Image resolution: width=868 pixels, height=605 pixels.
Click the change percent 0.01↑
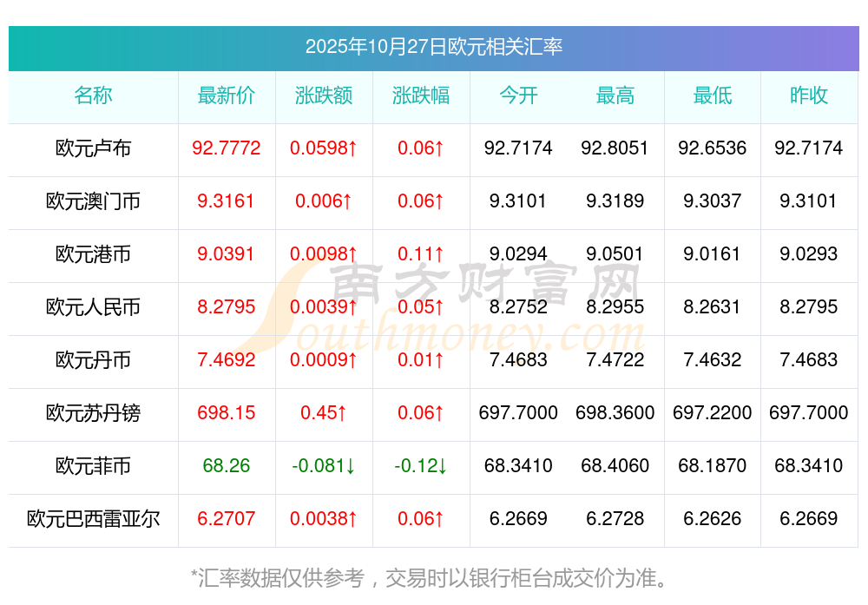point(421,360)
